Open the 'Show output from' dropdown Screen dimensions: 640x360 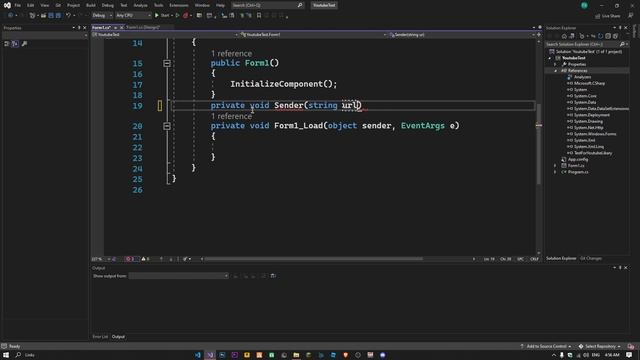tap(179, 276)
